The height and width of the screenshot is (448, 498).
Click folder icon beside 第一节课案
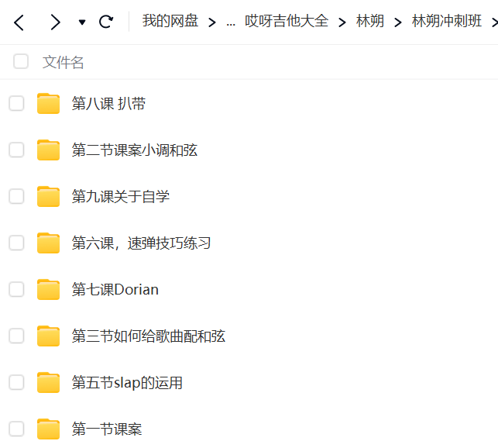point(48,429)
